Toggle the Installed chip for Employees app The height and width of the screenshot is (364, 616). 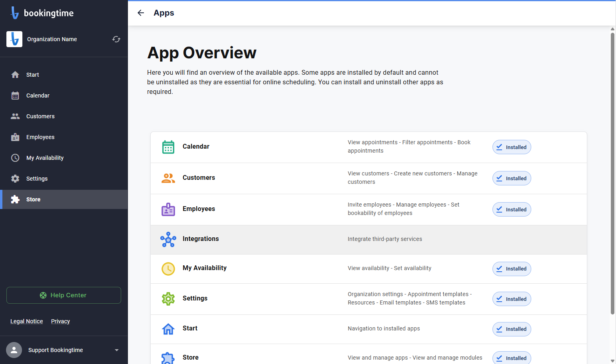point(512,209)
